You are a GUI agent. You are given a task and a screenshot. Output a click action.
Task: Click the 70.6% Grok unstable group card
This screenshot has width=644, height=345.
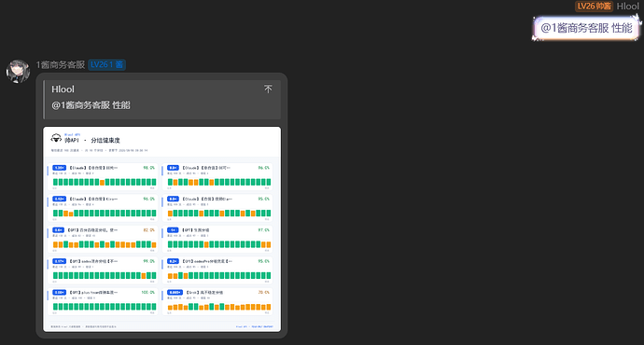click(x=217, y=301)
